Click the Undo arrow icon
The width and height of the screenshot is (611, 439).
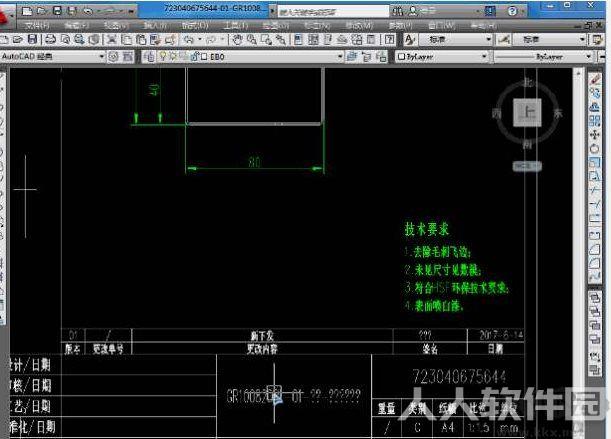coord(189,39)
